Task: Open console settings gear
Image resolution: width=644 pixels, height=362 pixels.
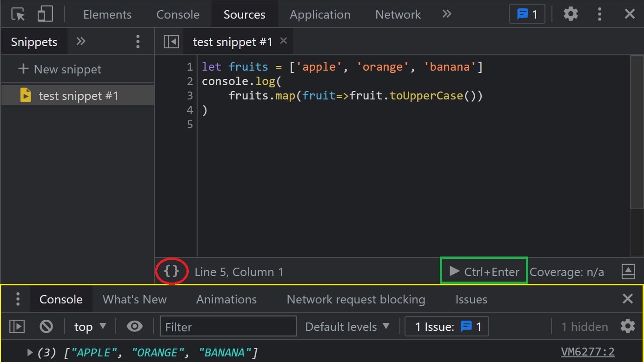Action: point(627,326)
